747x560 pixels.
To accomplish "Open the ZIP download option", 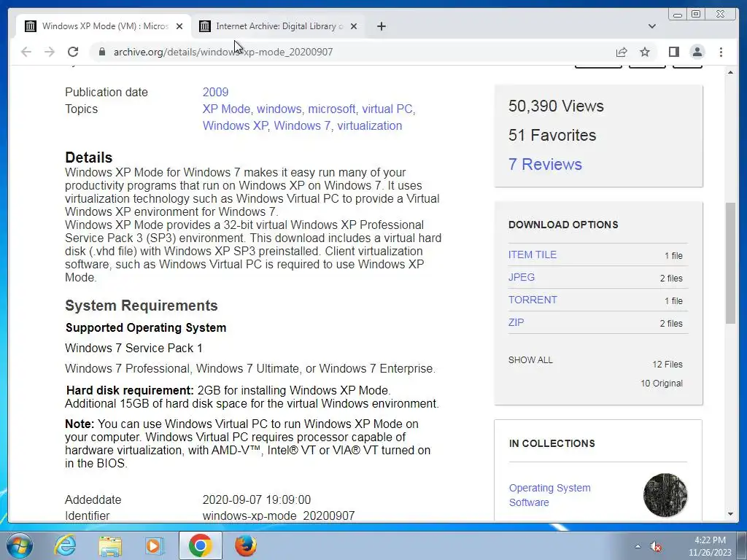I will 516,322.
